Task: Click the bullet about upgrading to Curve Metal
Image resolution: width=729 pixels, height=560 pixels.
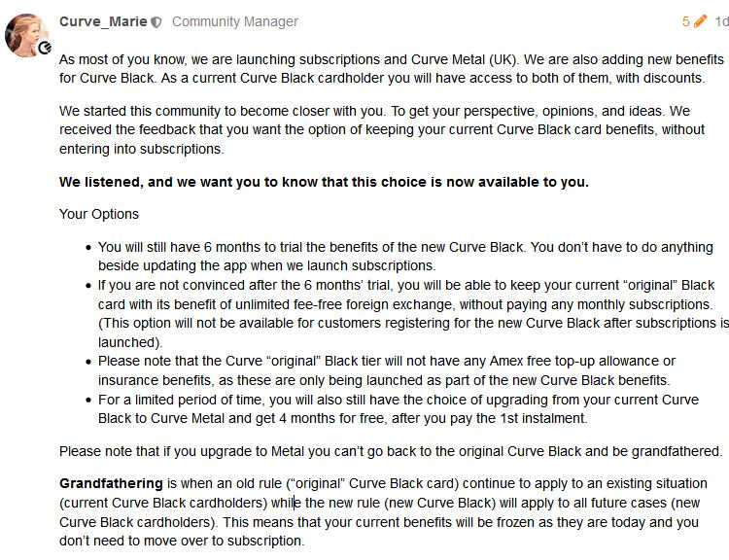Action: 398,409
